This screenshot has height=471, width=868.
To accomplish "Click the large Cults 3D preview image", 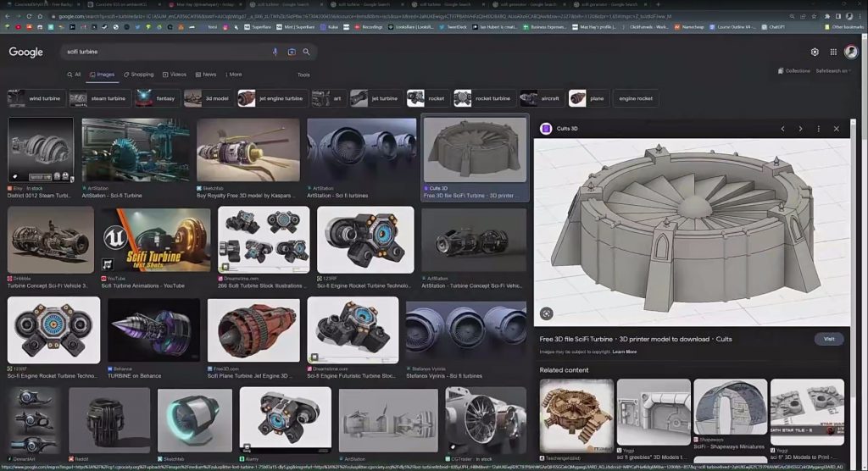I will [x=692, y=232].
